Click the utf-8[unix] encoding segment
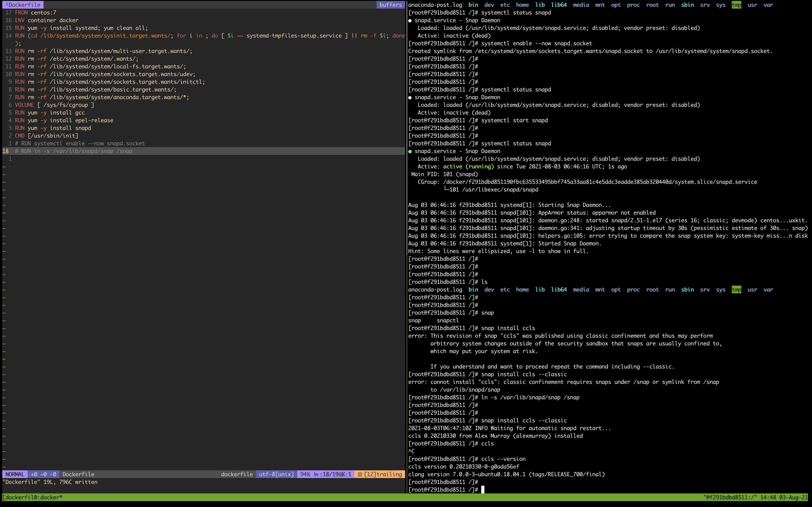Viewport: 812px width, 507px height. tap(276, 474)
